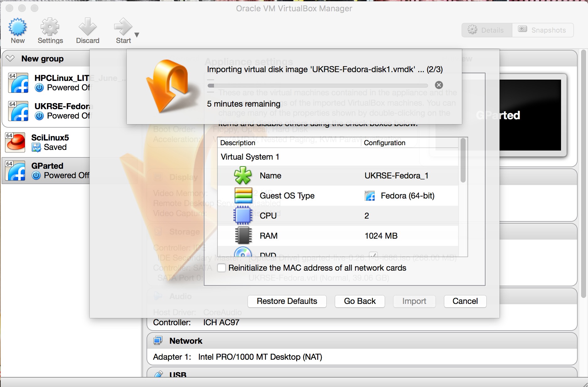Click the Powered Off status icon for GParted
This screenshot has width=588, height=387.
(x=36, y=176)
